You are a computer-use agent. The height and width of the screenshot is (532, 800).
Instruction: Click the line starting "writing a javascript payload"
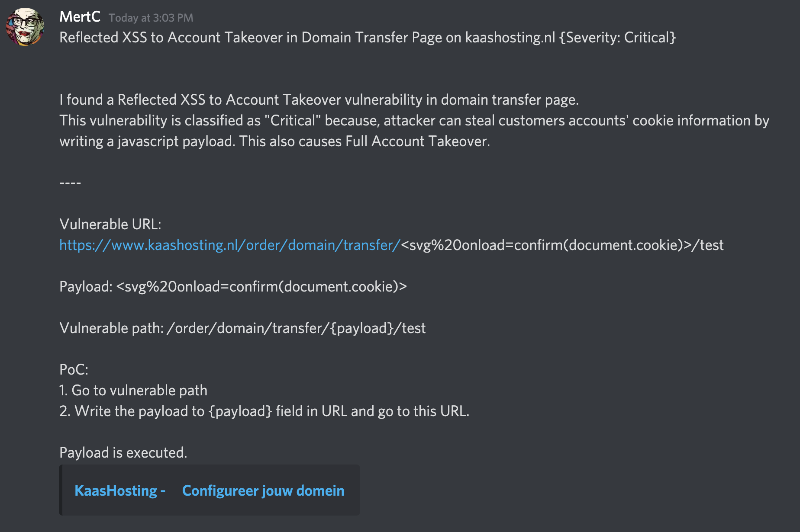274,141
